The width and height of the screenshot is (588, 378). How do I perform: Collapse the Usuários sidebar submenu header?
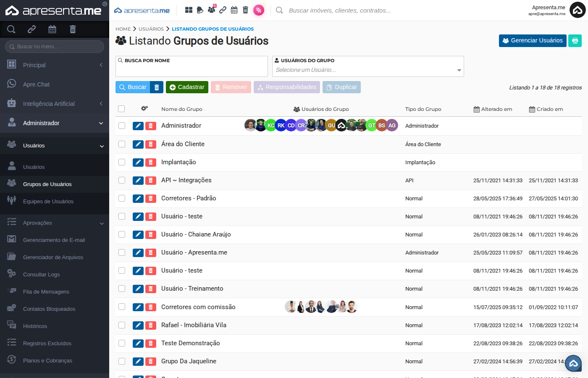click(x=55, y=146)
